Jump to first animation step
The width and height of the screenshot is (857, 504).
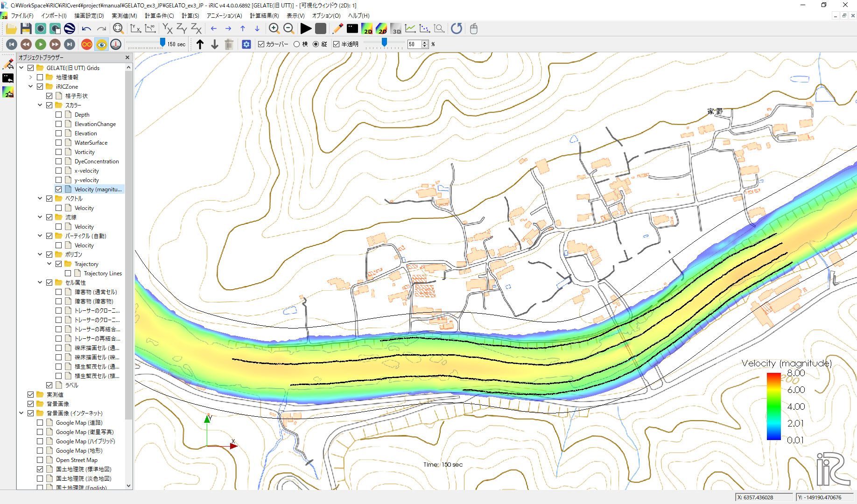(x=12, y=44)
